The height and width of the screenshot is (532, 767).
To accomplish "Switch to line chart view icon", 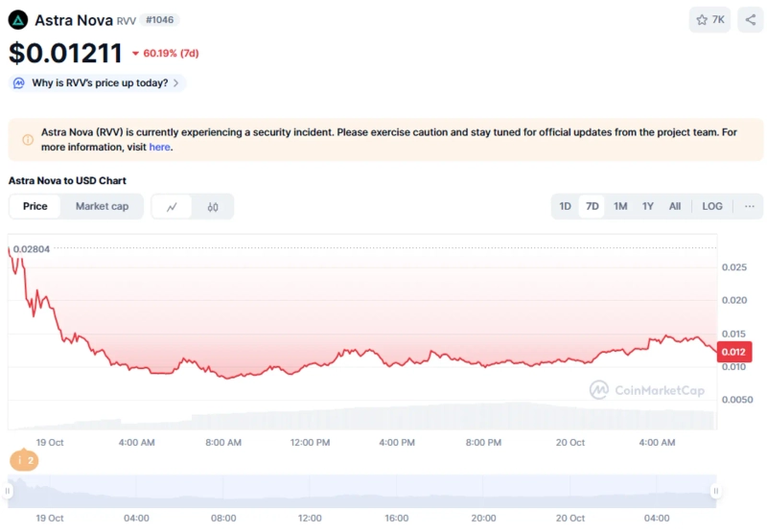I will [x=173, y=206].
